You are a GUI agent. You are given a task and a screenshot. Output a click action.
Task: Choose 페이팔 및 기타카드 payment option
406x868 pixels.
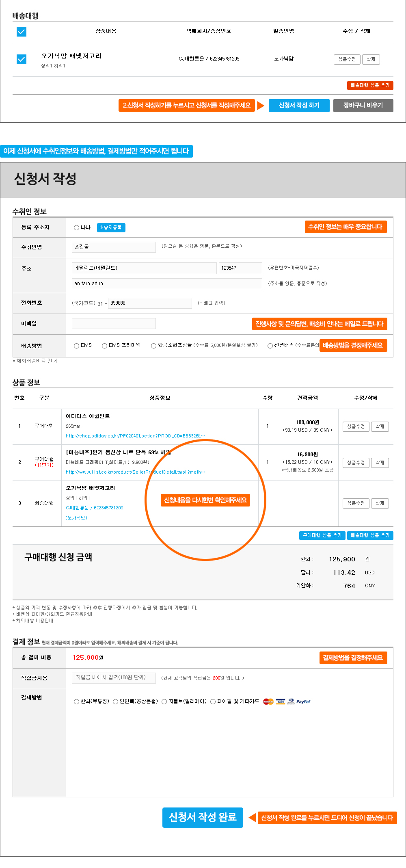point(213,701)
